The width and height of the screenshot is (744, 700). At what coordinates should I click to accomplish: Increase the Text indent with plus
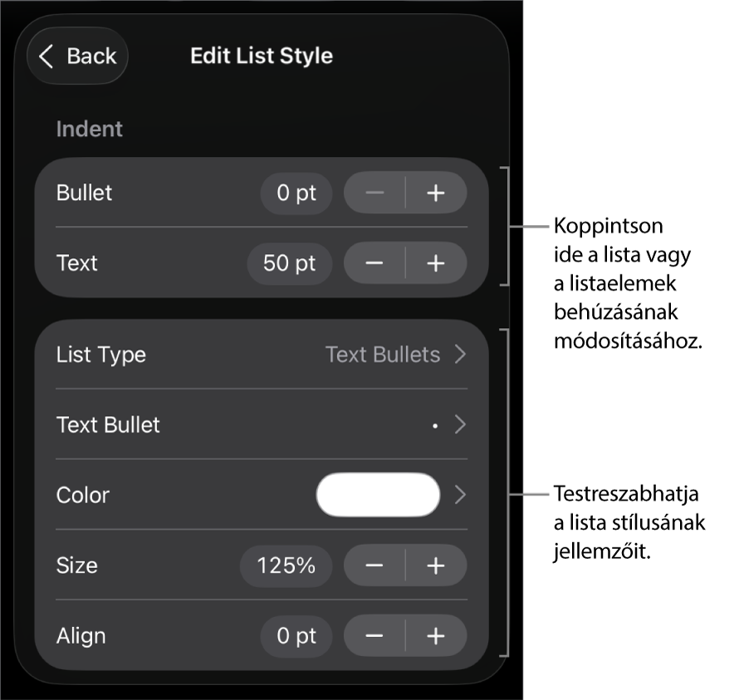(436, 263)
